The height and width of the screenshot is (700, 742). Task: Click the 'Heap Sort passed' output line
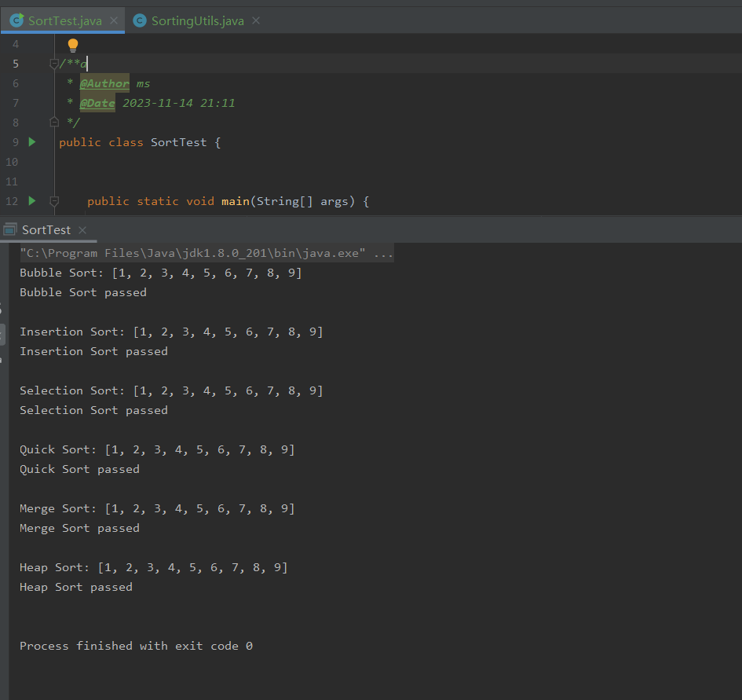[75, 588]
